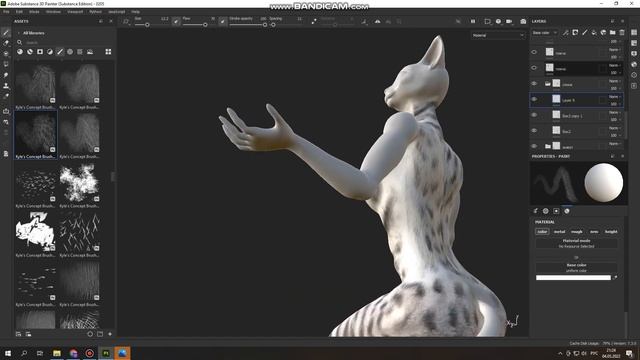Select the Clone tool
The height and width of the screenshot is (360, 640).
click(x=6, y=86)
